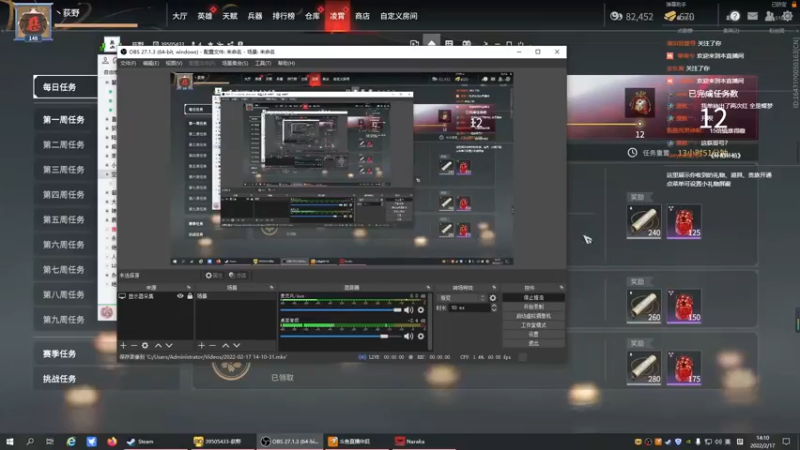Screen dimensions: 800x450
Task: Remove selected scene with minus icon
Action: (212, 345)
